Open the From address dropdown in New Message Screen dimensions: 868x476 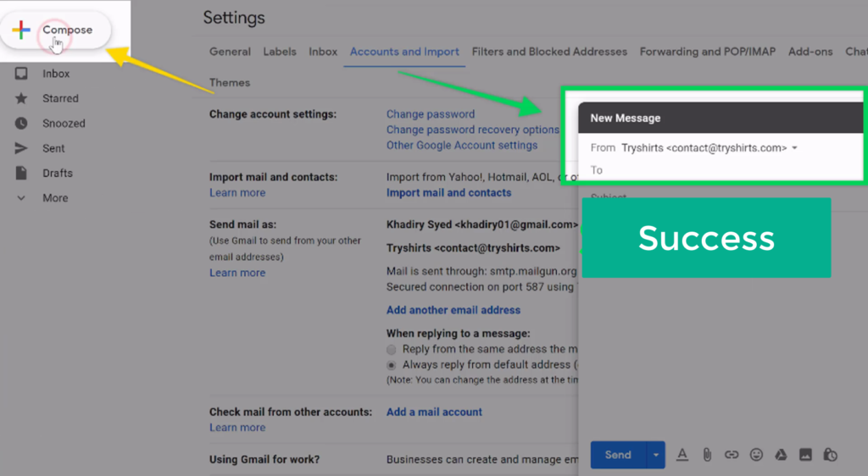click(x=795, y=148)
